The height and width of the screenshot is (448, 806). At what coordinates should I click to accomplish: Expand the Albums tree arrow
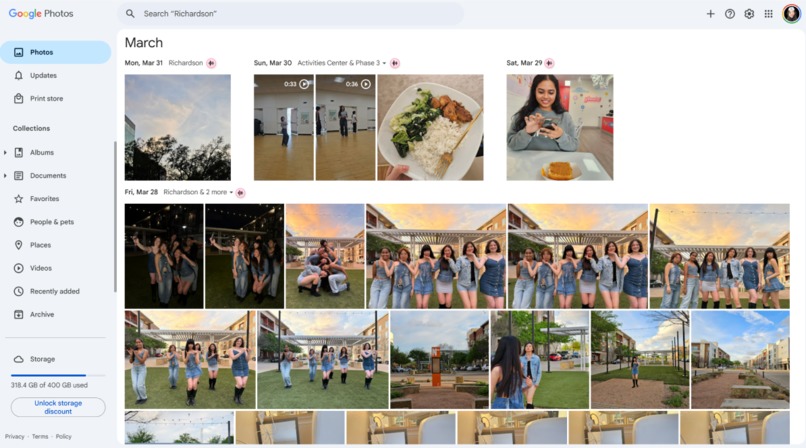[x=5, y=153]
